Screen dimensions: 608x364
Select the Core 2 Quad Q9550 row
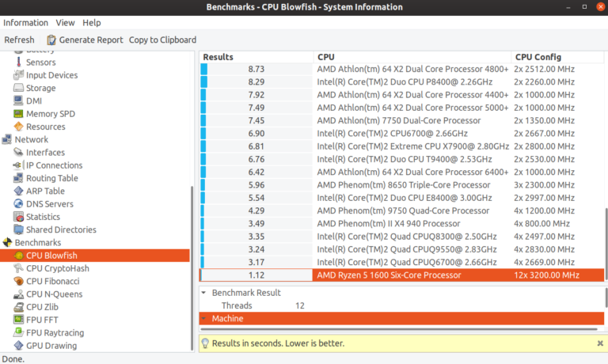pyautogui.click(x=401, y=249)
